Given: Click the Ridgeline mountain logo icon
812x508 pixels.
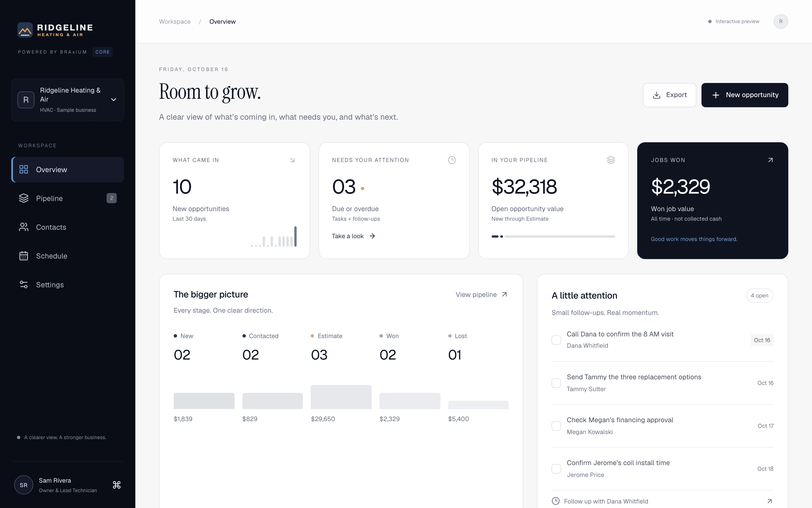Looking at the screenshot, I should tap(25, 30).
